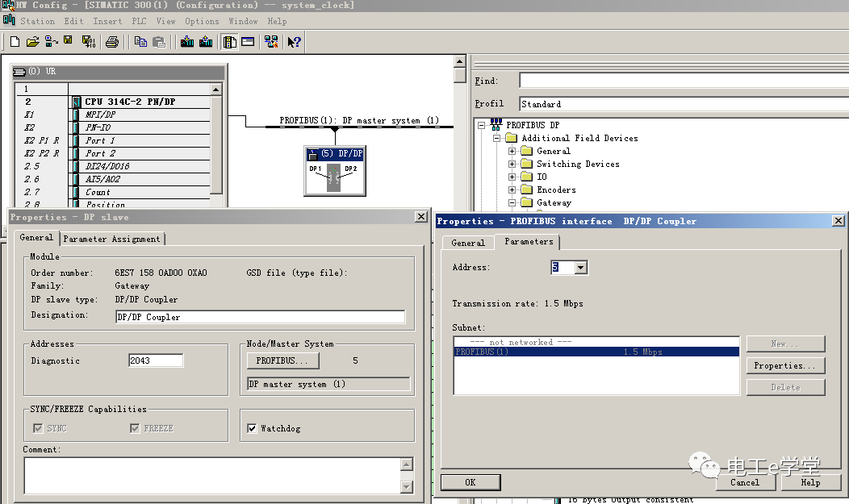Click the Designation input field
Viewport: 849px width, 504px height.
coord(261,317)
